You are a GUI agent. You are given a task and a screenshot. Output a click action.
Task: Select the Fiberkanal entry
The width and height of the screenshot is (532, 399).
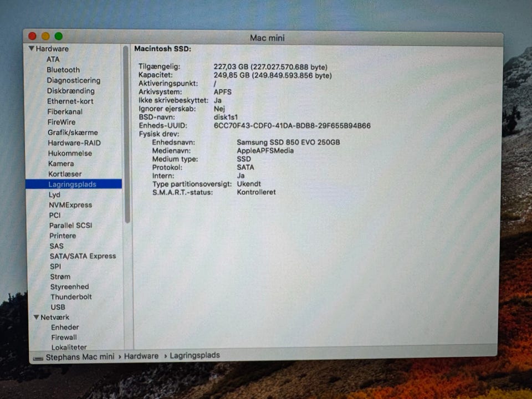coord(65,111)
